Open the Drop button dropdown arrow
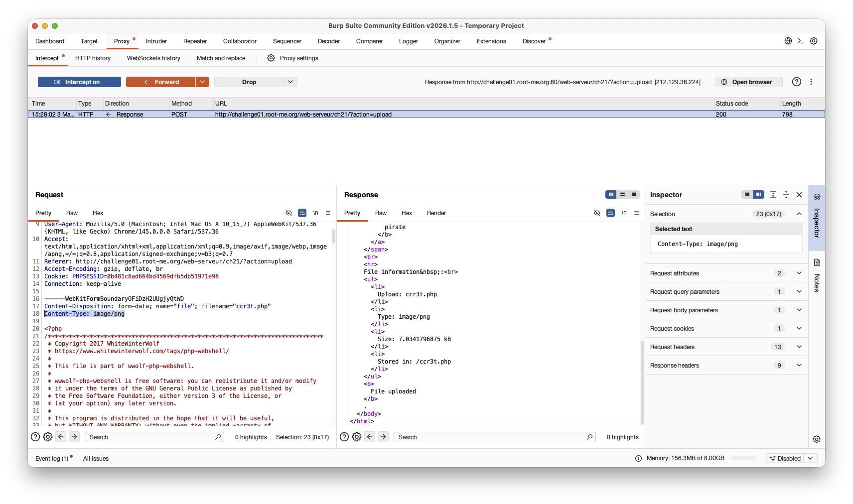The width and height of the screenshot is (853, 504). click(290, 82)
